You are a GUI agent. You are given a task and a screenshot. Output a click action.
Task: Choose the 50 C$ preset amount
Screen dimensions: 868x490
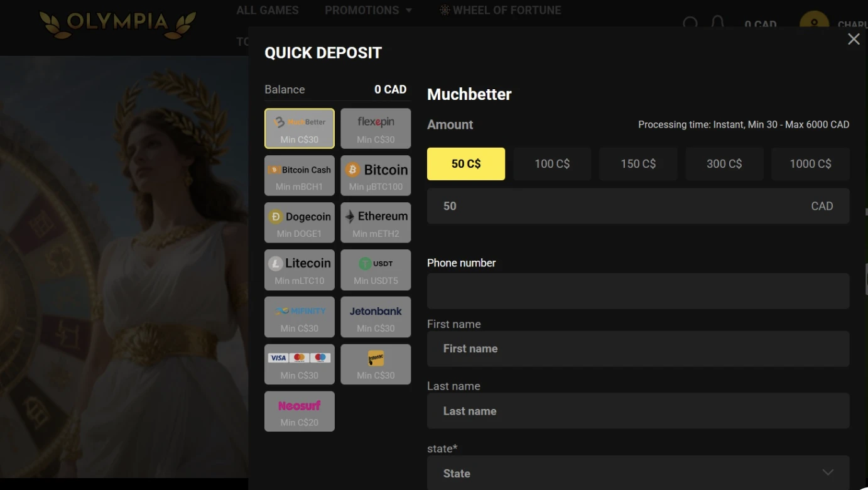point(466,164)
